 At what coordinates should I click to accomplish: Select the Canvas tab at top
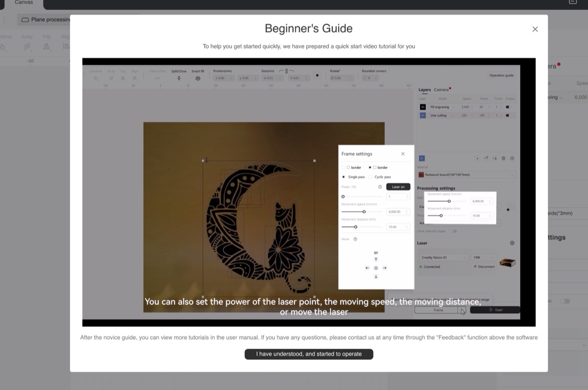[x=23, y=3]
